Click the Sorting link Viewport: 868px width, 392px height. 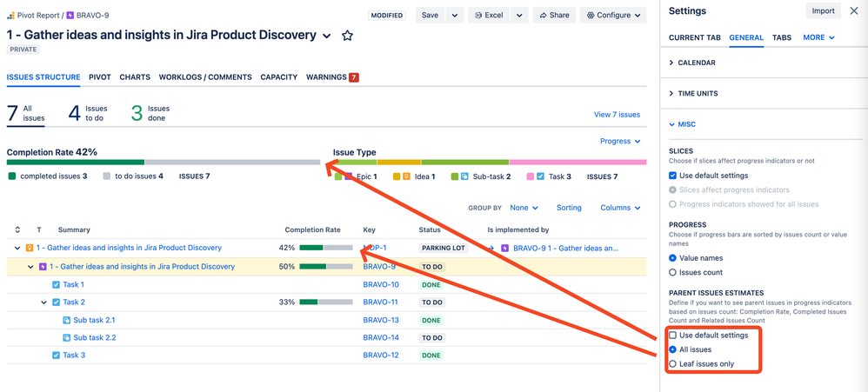pos(569,208)
